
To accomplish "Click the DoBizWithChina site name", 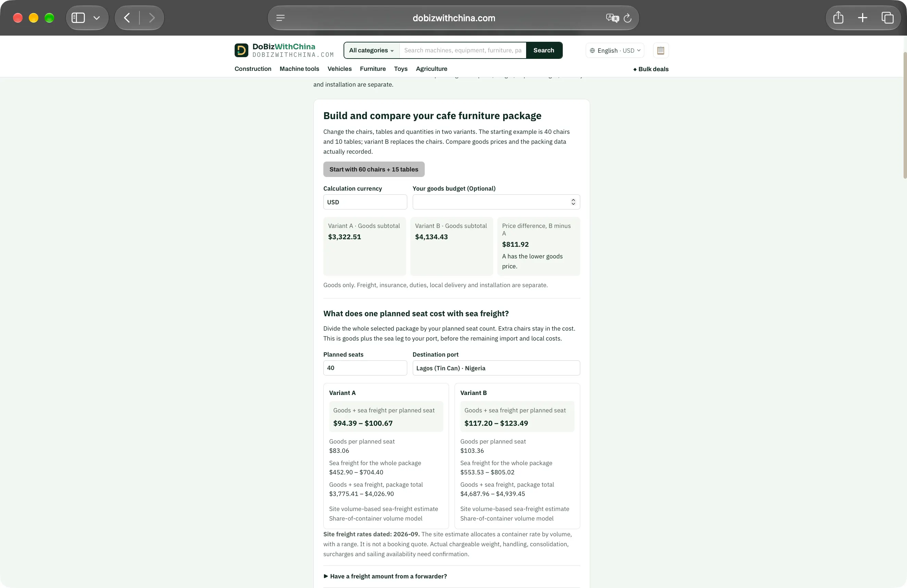I will pos(284,47).
